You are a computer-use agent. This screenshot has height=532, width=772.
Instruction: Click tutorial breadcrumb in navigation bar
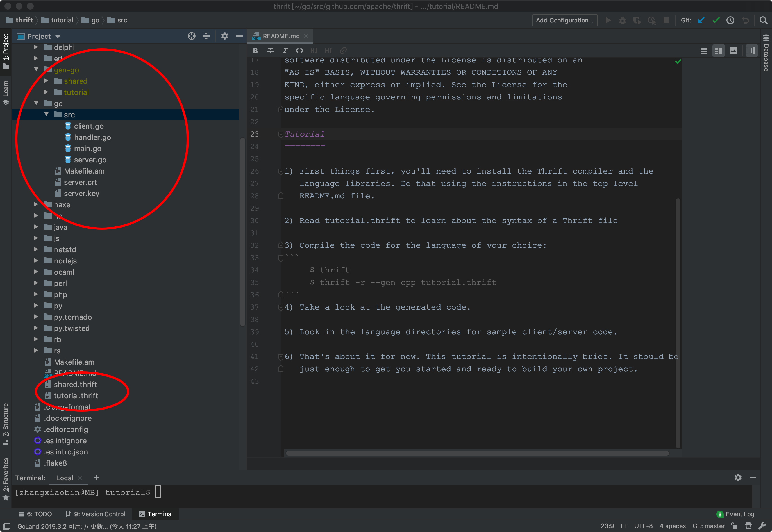[x=58, y=20]
